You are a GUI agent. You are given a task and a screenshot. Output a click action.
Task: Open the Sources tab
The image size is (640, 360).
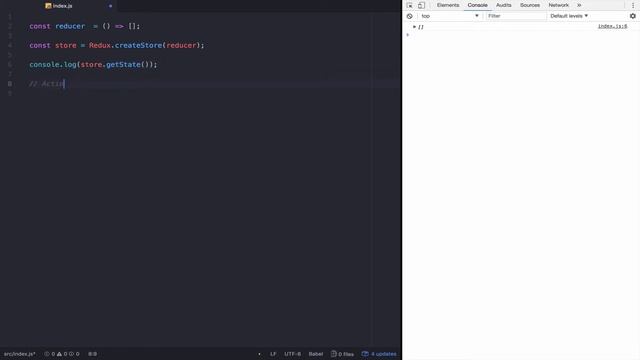[530, 5]
